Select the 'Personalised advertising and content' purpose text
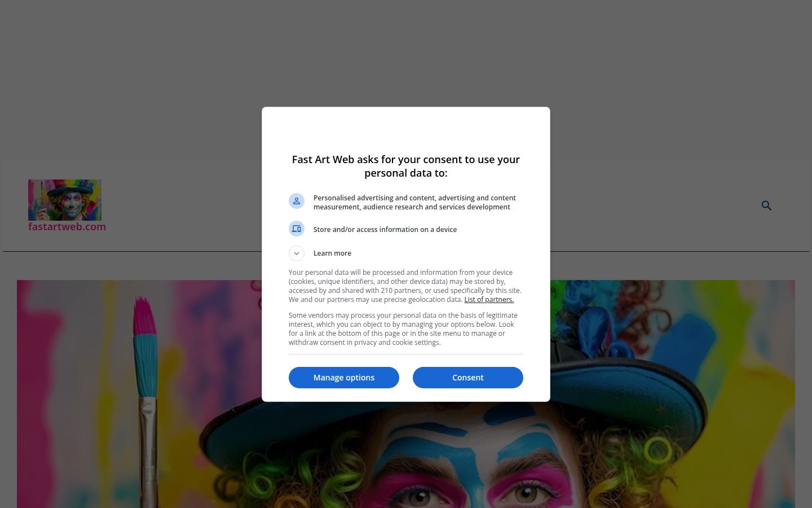 (x=414, y=203)
